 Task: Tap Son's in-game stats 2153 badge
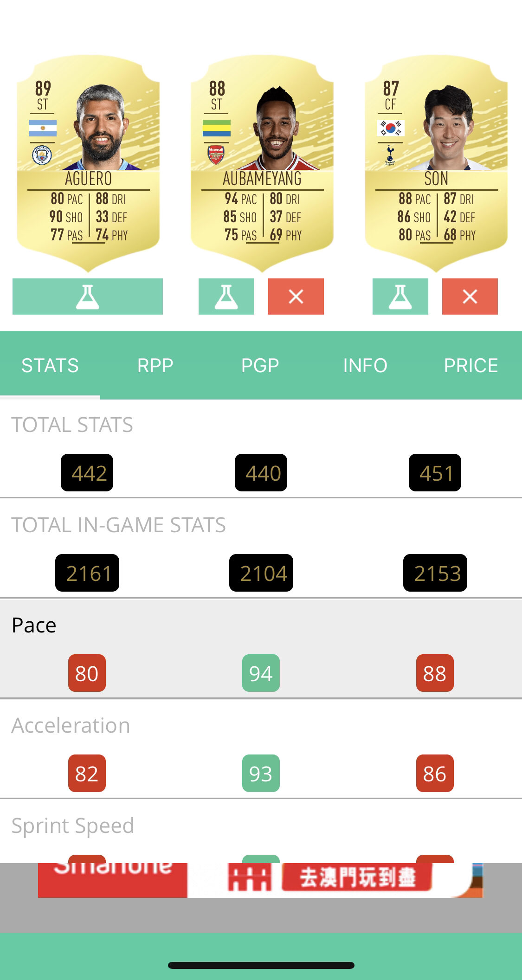(435, 573)
